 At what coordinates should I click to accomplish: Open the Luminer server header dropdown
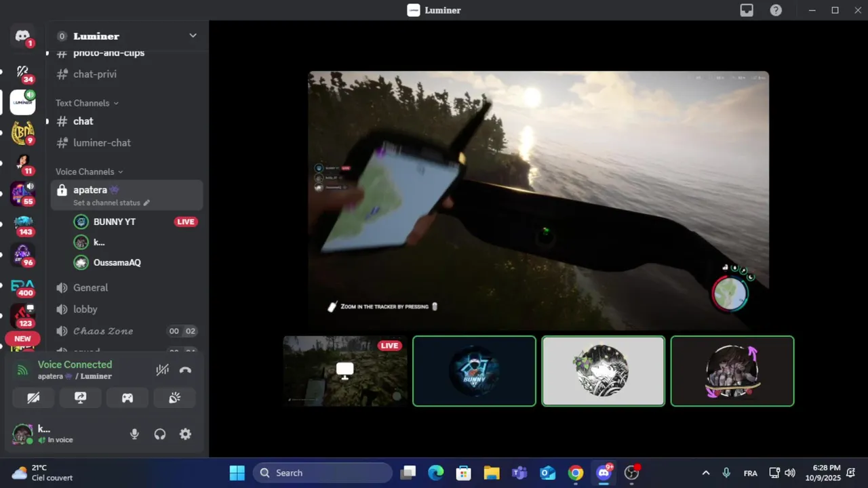(x=127, y=36)
